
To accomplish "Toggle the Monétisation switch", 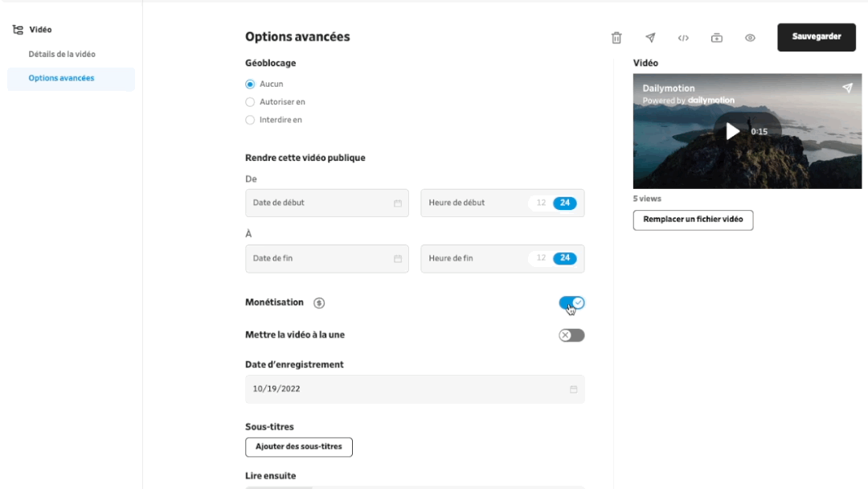I will pos(571,303).
